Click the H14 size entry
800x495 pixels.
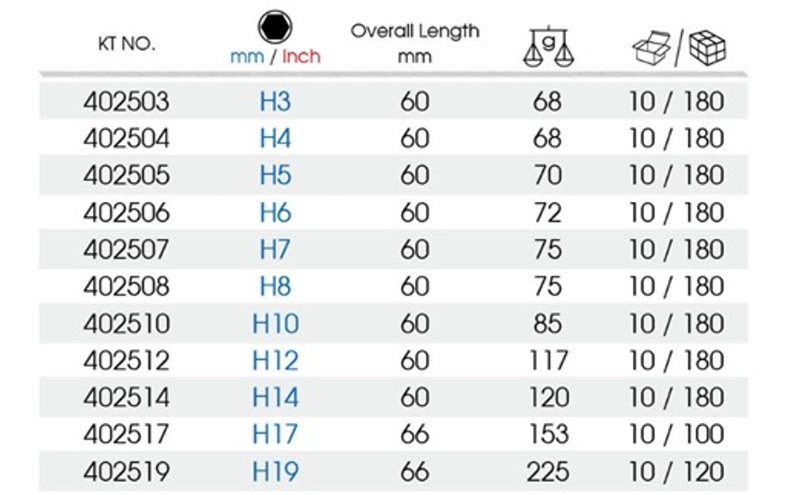coord(276,398)
